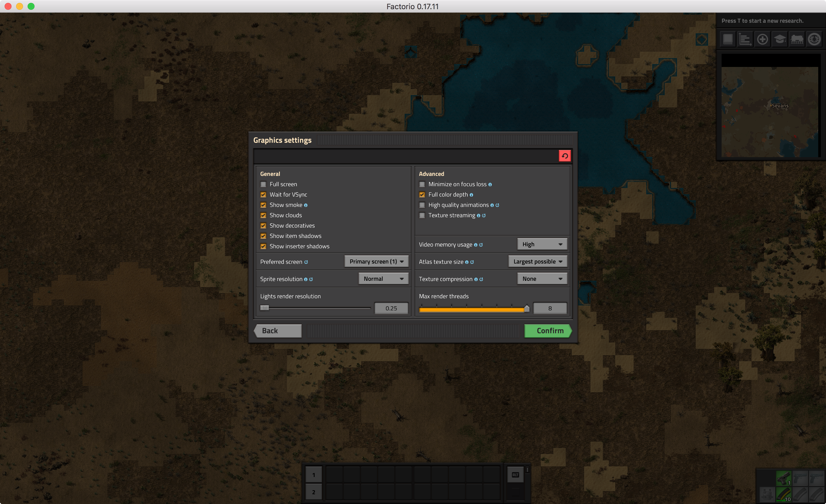
Task: Click the reset icon beside Preferred screen
Action: [306, 262]
